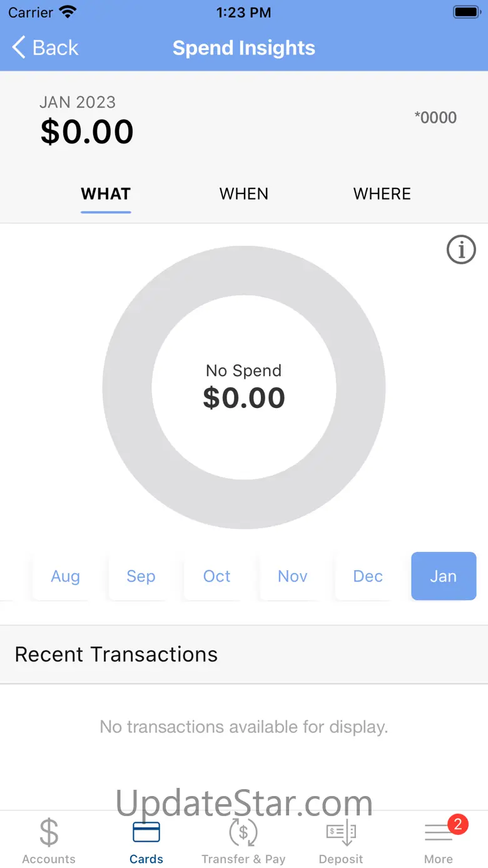The height and width of the screenshot is (868, 488).
Task: Tap the back chevron arrow
Action: tap(19, 48)
